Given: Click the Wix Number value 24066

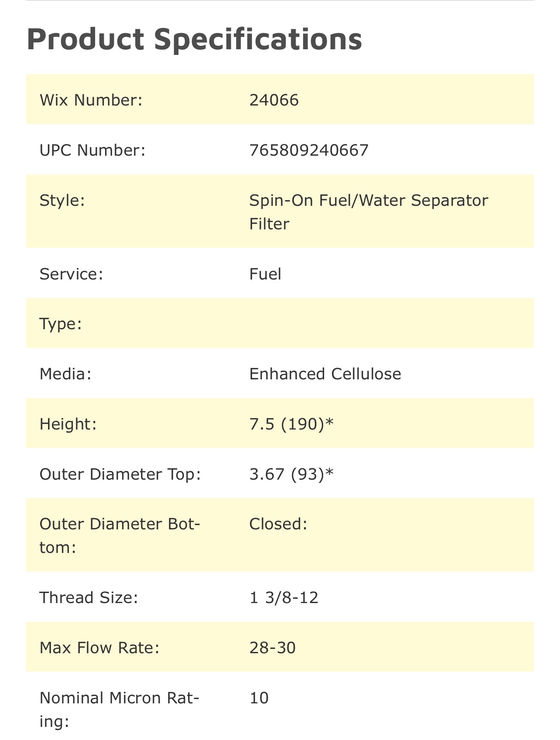Looking at the screenshot, I should pos(274,100).
